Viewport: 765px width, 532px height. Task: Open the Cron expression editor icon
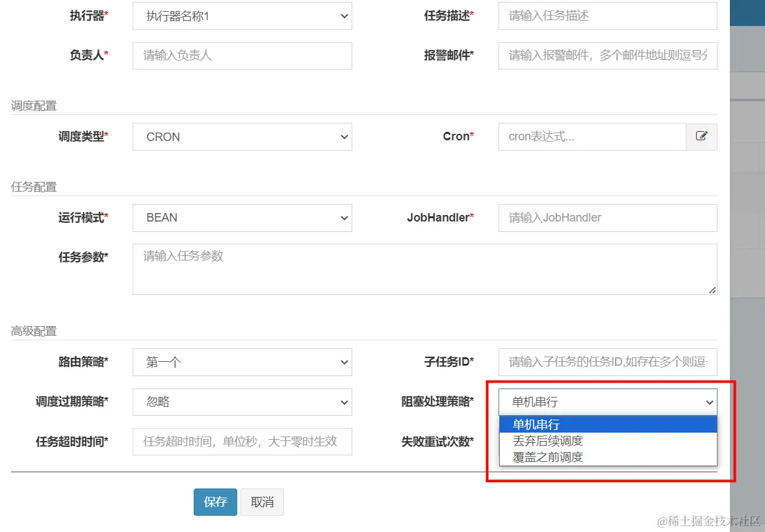[x=701, y=136]
